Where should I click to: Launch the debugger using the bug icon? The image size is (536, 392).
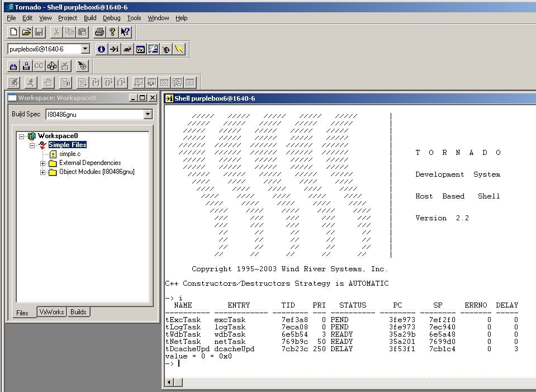127,49
